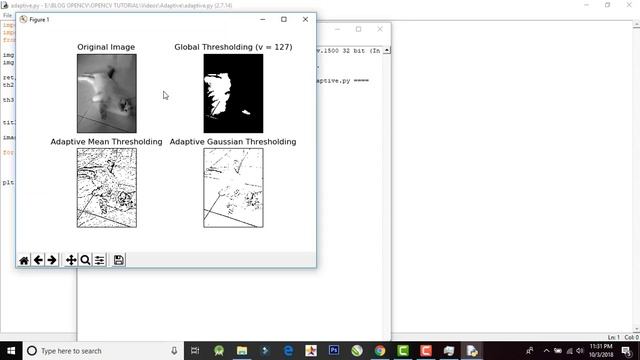Click 'Adaptive Mean Thresholding' title text
640x360 pixels.
tap(107, 142)
